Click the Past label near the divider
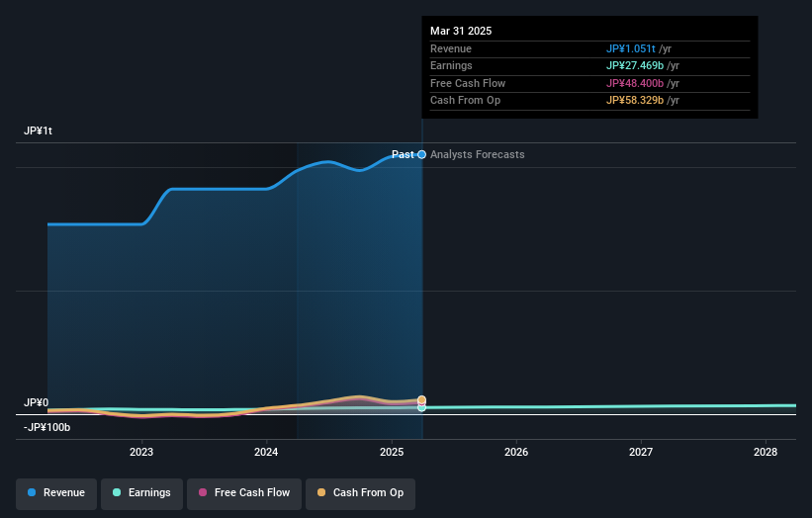 click(x=403, y=154)
